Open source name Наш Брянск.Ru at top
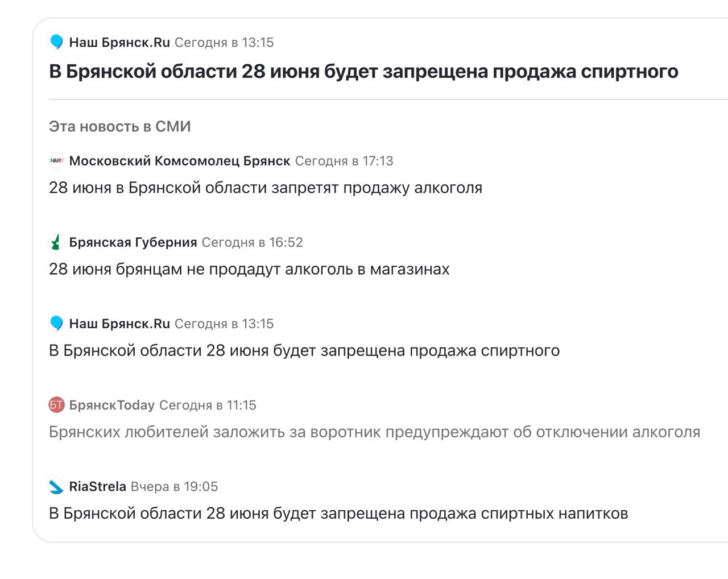 119,43
